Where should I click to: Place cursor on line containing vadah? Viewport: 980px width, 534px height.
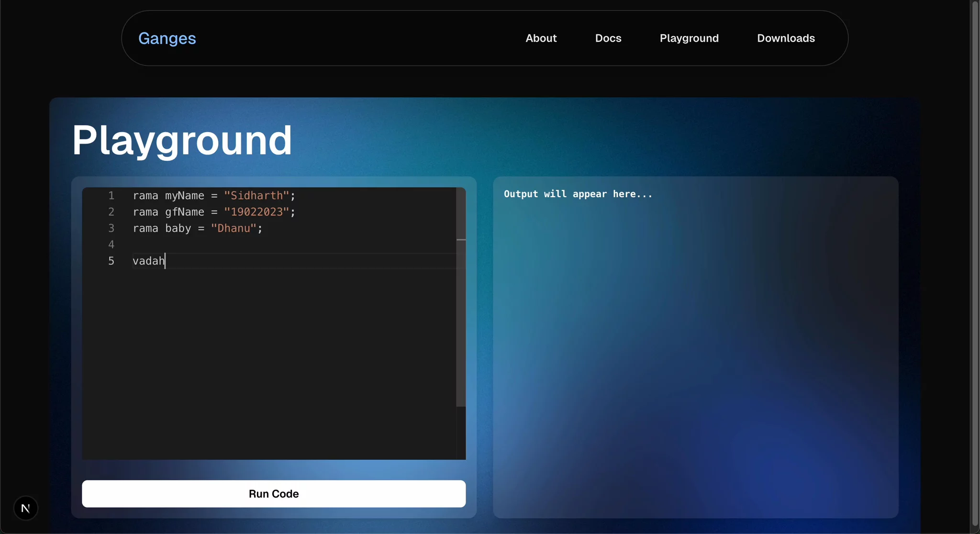(x=149, y=261)
